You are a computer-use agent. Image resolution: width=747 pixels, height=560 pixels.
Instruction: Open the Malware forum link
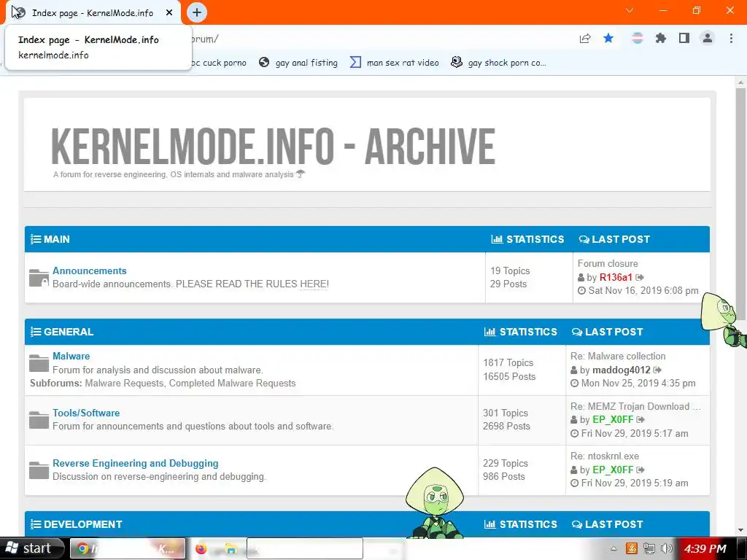coord(71,356)
